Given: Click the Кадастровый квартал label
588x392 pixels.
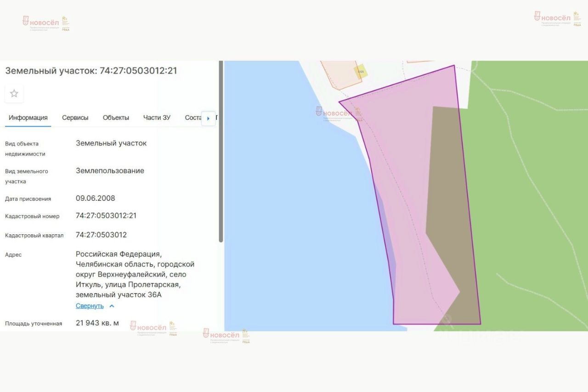Looking at the screenshot, I should 34,235.
